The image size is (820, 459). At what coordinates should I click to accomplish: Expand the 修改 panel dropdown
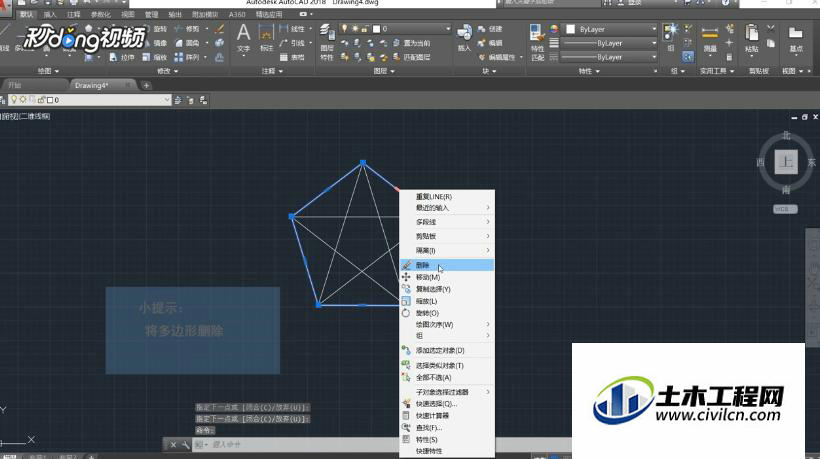[168, 71]
